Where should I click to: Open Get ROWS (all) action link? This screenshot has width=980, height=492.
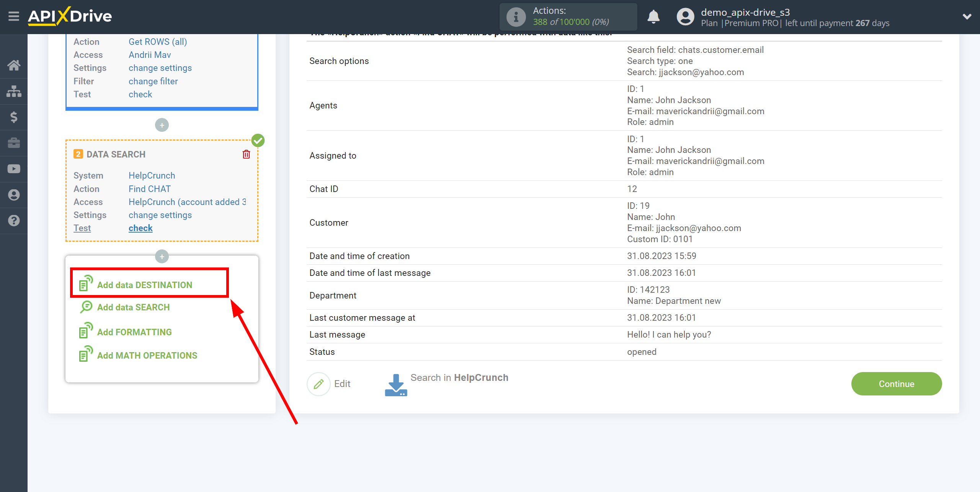click(x=158, y=42)
